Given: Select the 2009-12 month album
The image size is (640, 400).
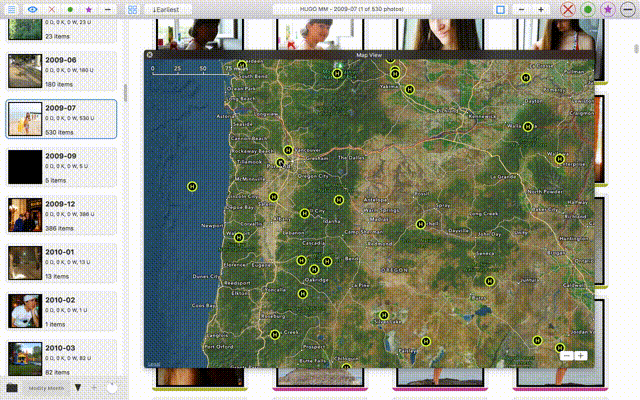Looking at the screenshot, I should (x=61, y=215).
